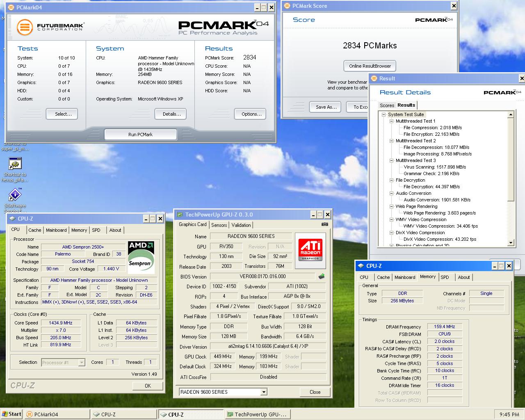Click scroll down arrow in Result Details
Image resolution: width=525 pixels, height=420 pixels.
coord(511,242)
